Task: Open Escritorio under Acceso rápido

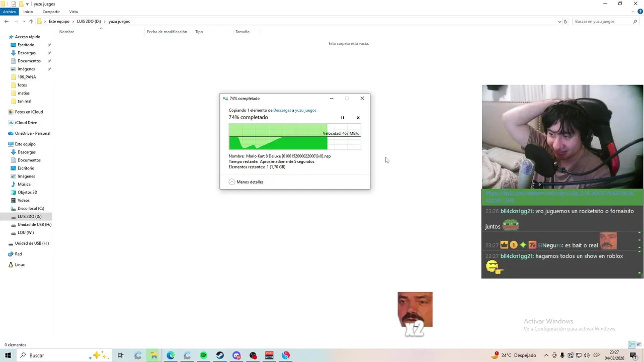Action: click(x=26, y=45)
